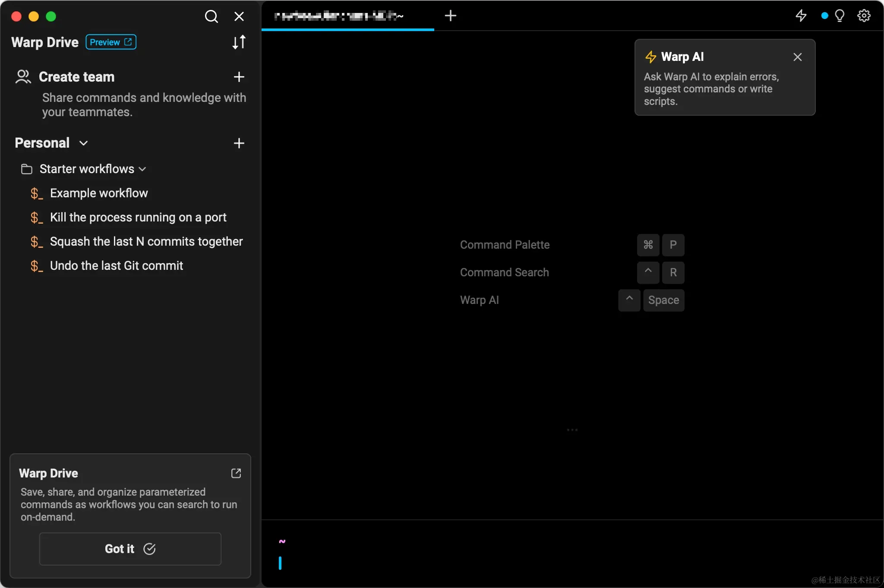Click the sort order arrows icon
Viewport: 884px width, 588px height.
coord(239,42)
